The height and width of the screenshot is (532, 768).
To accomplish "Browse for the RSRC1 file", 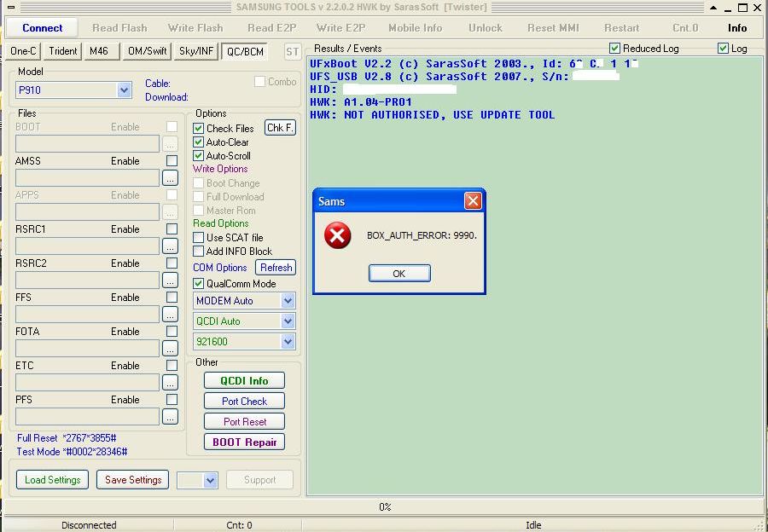I will (170, 246).
